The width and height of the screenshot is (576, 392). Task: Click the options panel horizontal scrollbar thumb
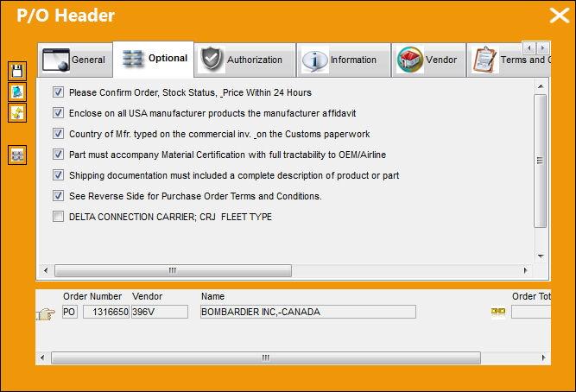(x=173, y=271)
